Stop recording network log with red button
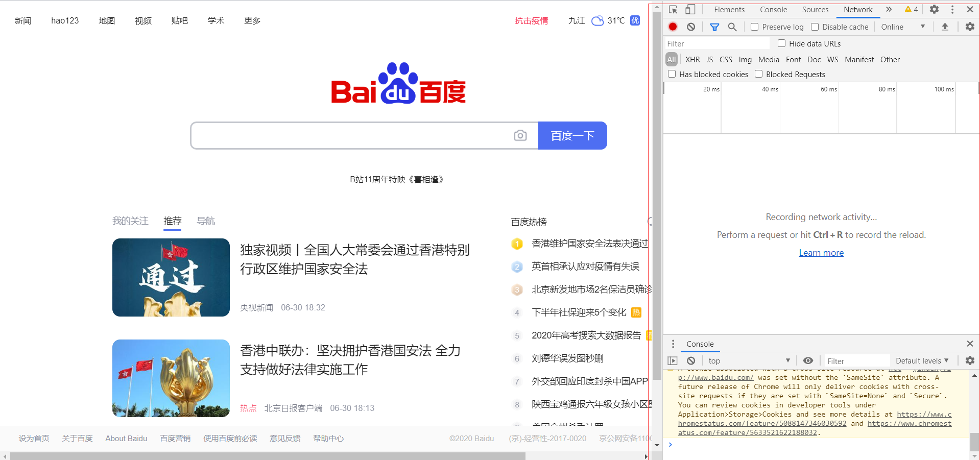 [673, 27]
